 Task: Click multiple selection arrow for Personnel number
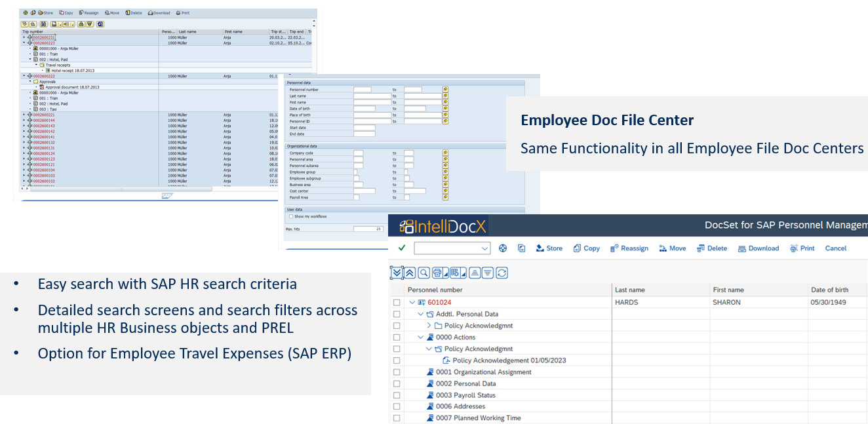pyautogui.click(x=445, y=90)
